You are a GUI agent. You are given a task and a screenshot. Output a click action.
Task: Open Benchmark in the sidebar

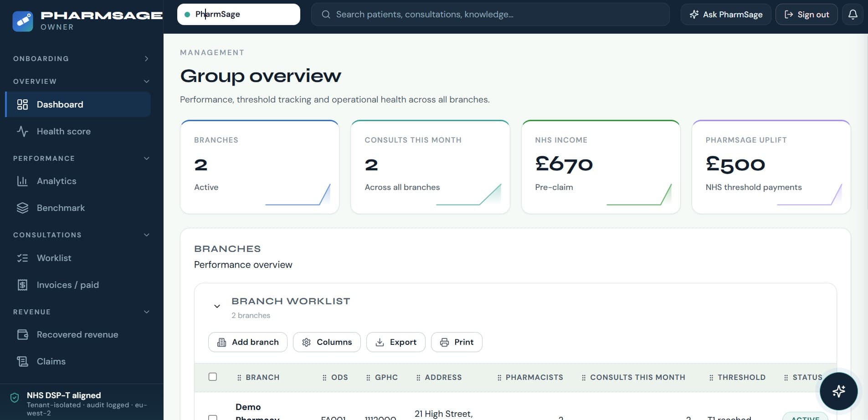[x=78, y=208]
